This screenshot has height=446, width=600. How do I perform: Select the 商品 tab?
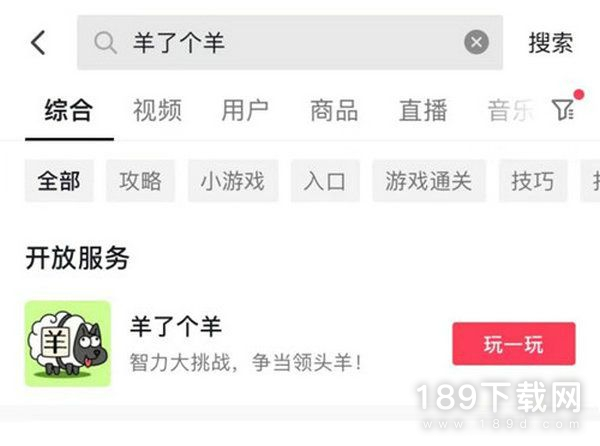click(334, 110)
